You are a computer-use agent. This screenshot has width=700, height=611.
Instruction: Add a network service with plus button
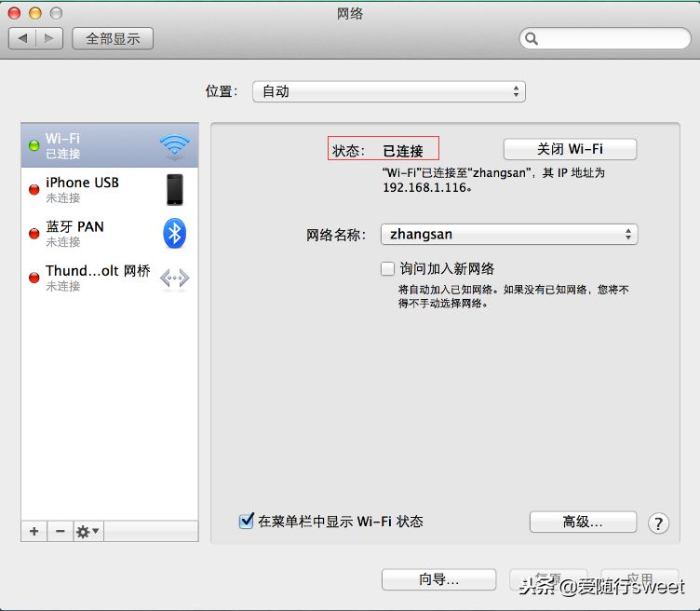tap(34, 531)
